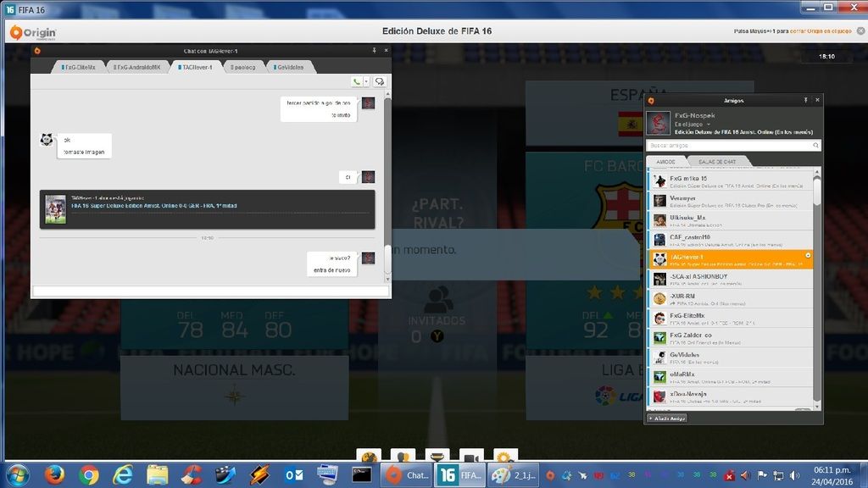This screenshot has height=488, width=868.
Task: Click the 'cerrar Origin en el juego' link
Action: tap(821, 31)
